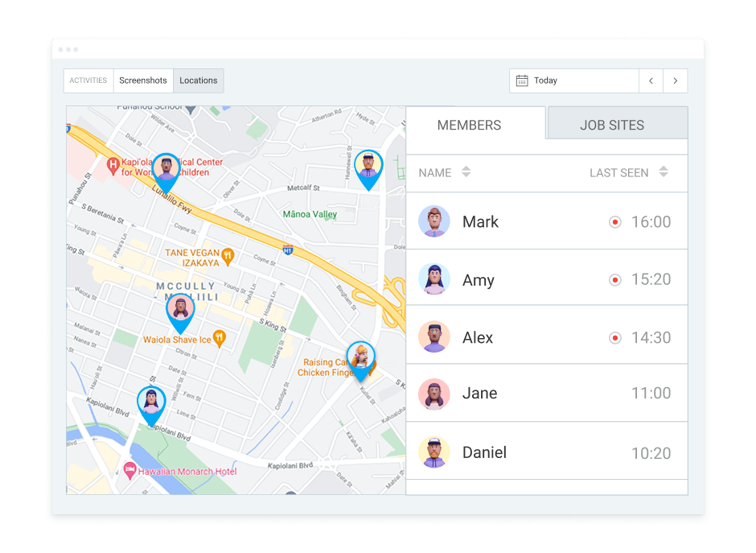Click the capped-man map pin near Metcalf St
This screenshot has height=553, width=756.
[x=368, y=167]
